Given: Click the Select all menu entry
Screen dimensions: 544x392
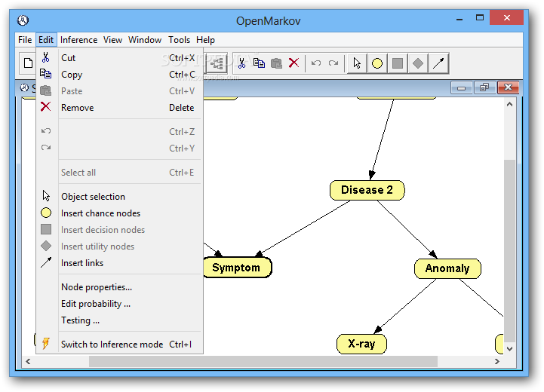Looking at the screenshot, I should [119, 173].
